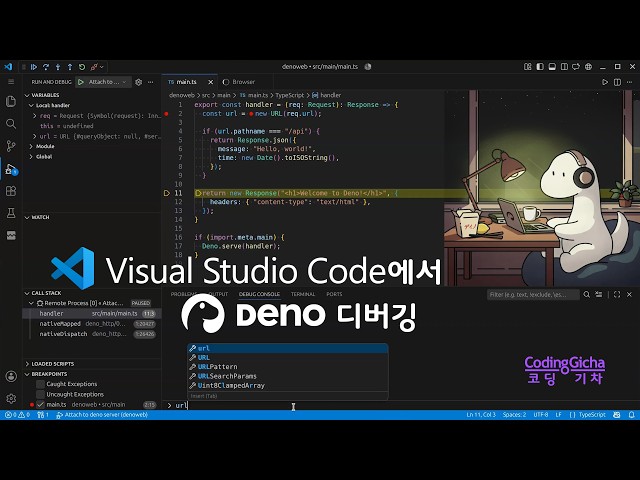Viewport: 640px width, 480px height.
Task: Expand the url variable
Action: click(x=34, y=136)
